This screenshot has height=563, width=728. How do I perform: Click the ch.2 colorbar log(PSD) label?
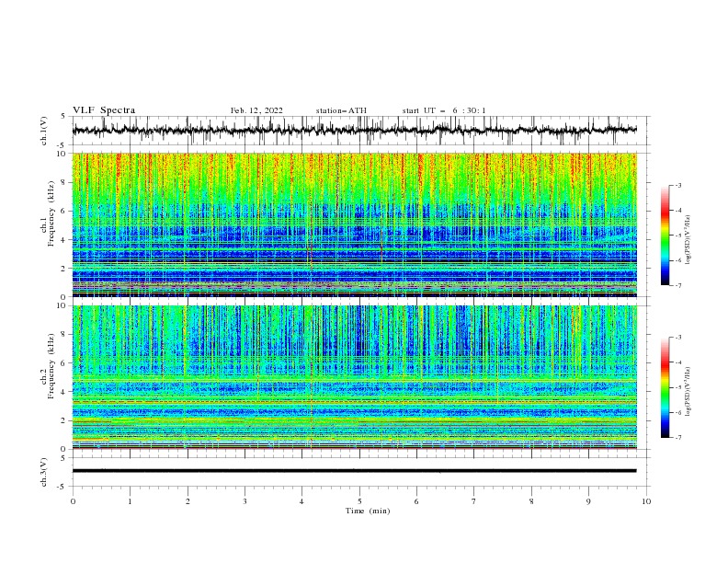[x=688, y=391]
